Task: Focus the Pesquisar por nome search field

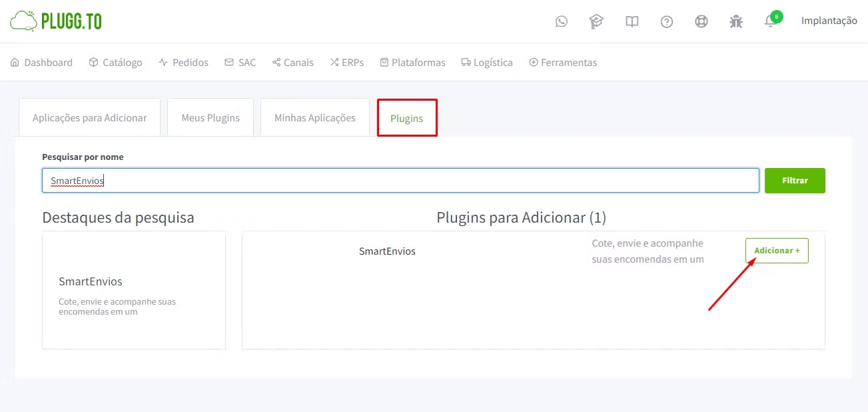Action: pyautogui.click(x=400, y=181)
